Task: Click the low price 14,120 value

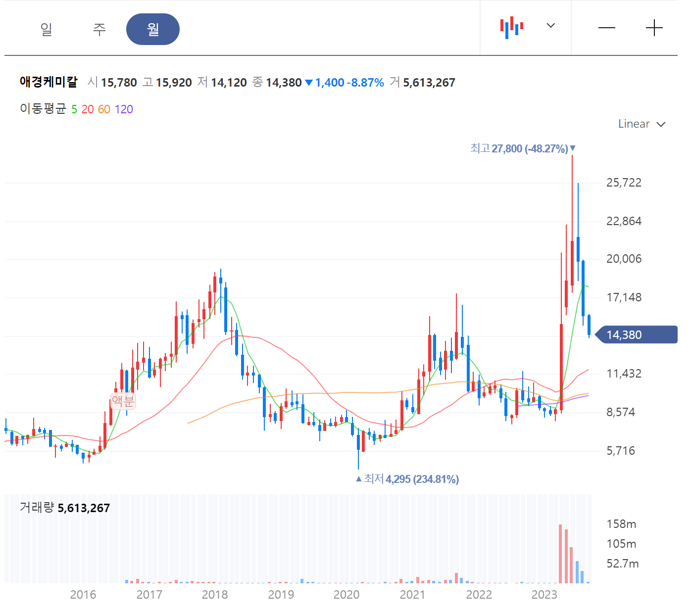Action: click(229, 83)
